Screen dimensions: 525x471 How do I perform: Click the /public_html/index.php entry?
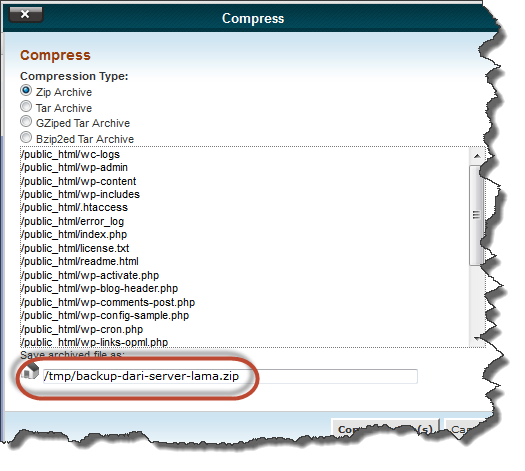point(74,235)
